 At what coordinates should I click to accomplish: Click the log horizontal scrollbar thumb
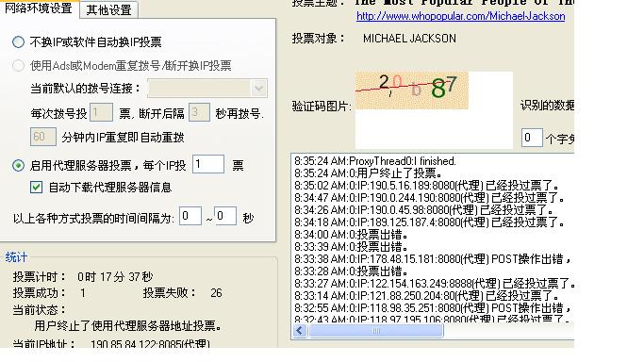[376, 331]
